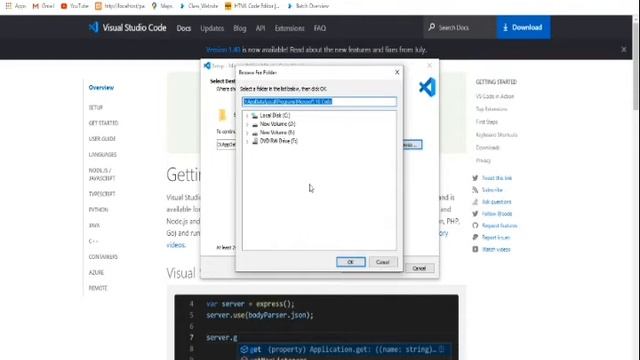Open the C++ section in the sidebar
The height and width of the screenshot is (360, 640).
(93, 241)
